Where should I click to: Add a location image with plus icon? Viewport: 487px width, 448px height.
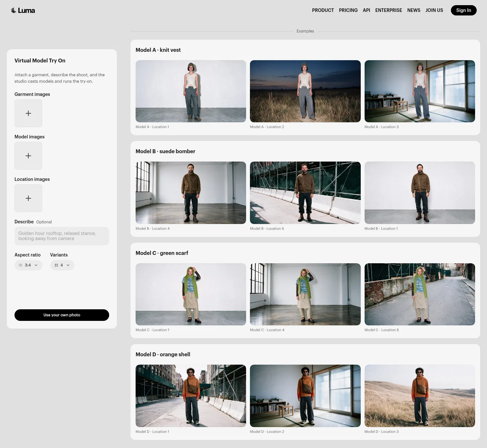(28, 198)
